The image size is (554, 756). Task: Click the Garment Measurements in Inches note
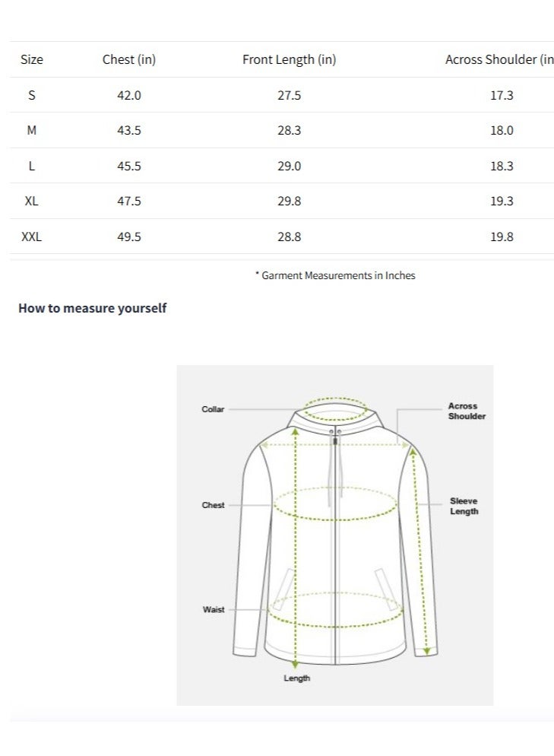click(x=335, y=275)
